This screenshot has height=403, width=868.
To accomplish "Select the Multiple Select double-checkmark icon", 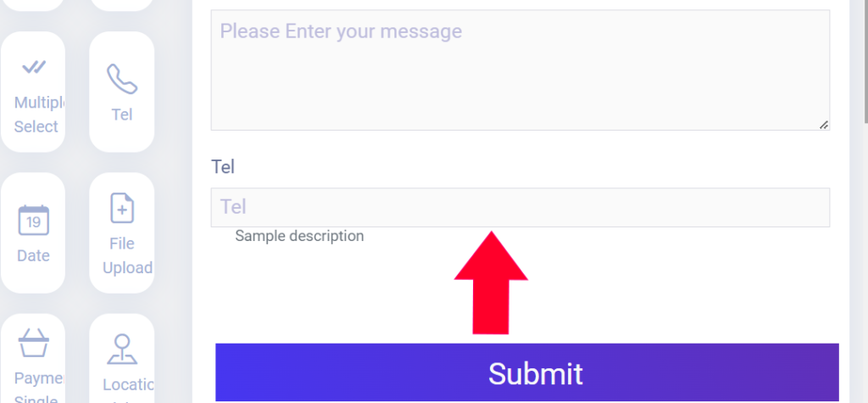I will pos(34,67).
